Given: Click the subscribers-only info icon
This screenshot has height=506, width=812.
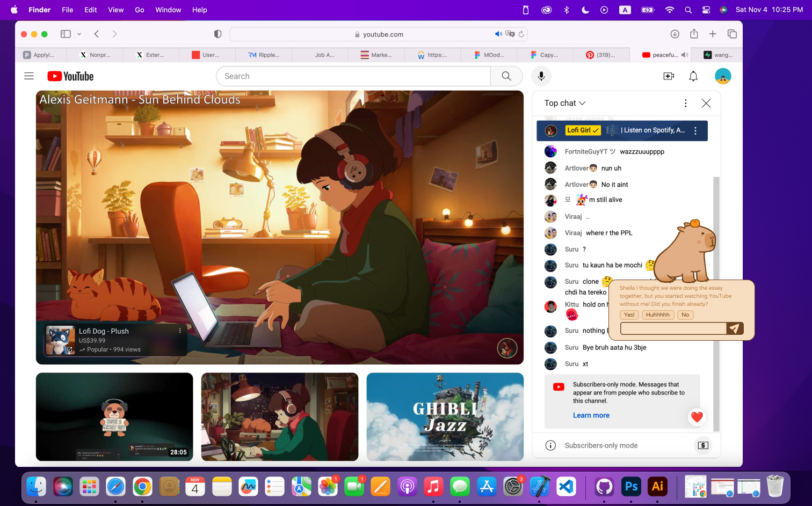Looking at the screenshot, I should pos(550,445).
